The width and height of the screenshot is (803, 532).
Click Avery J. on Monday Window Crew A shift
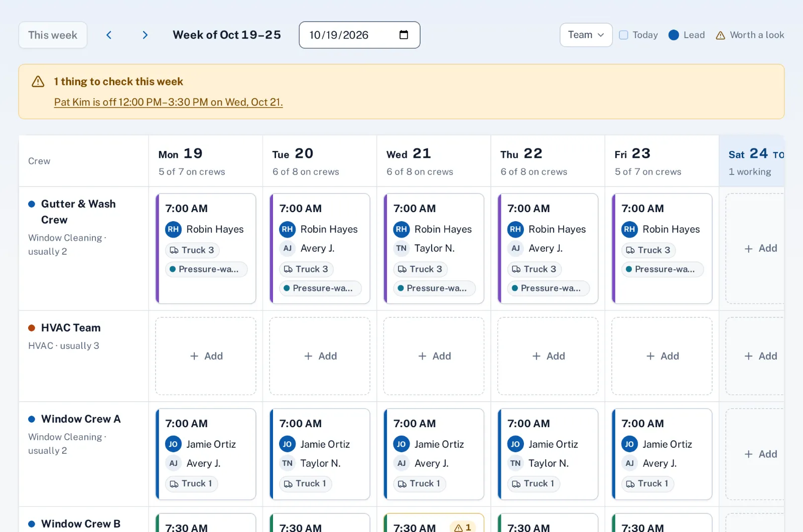coord(203,463)
